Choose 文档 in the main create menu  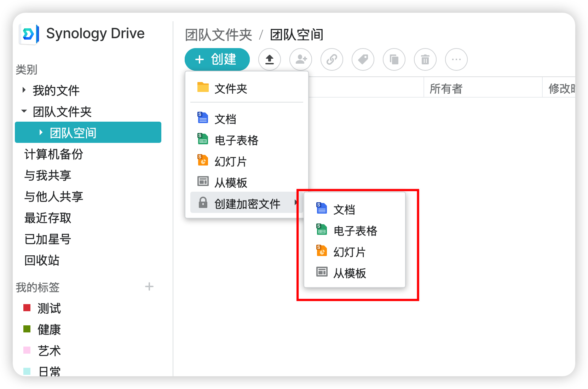pyautogui.click(x=247, y=119)
